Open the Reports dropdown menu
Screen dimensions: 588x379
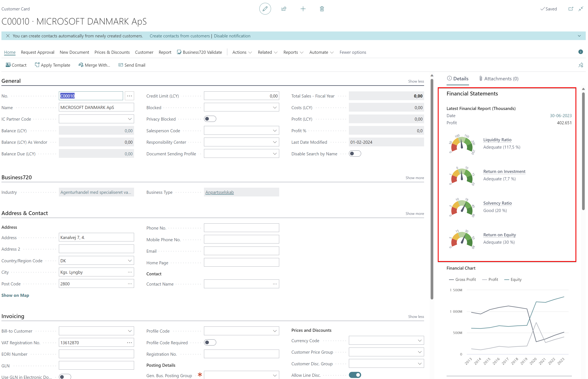tap(293, 52)
